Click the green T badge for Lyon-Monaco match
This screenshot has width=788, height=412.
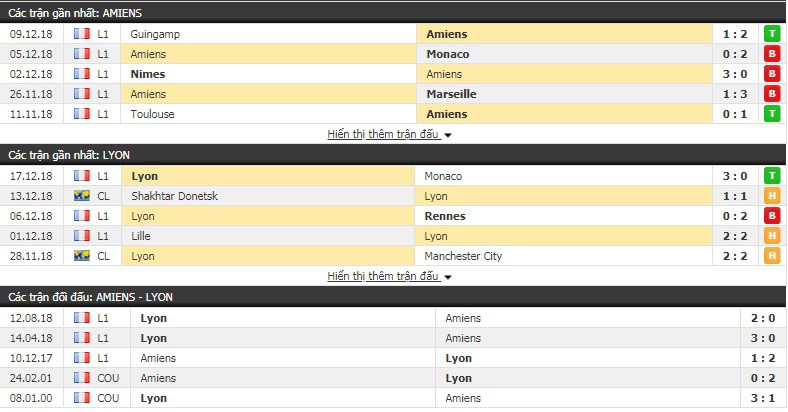point(772,176)
